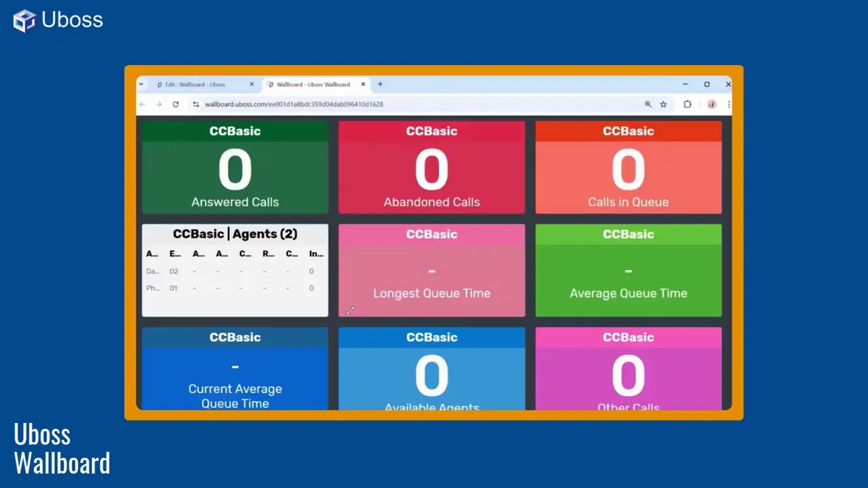This screenshot has width=868, height=488.
Task: Click the In... column header in Agents table
Action: point(316,253)
